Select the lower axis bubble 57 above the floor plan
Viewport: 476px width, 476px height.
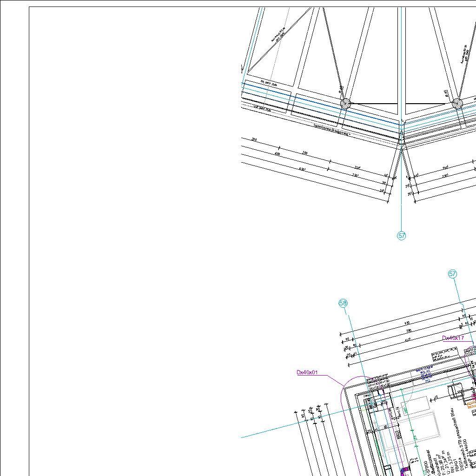(453, 274)
